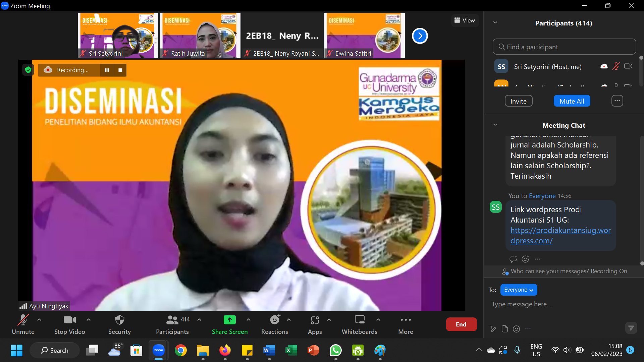Open Reactions menu
644x362 pixels.
coord(275,324)
